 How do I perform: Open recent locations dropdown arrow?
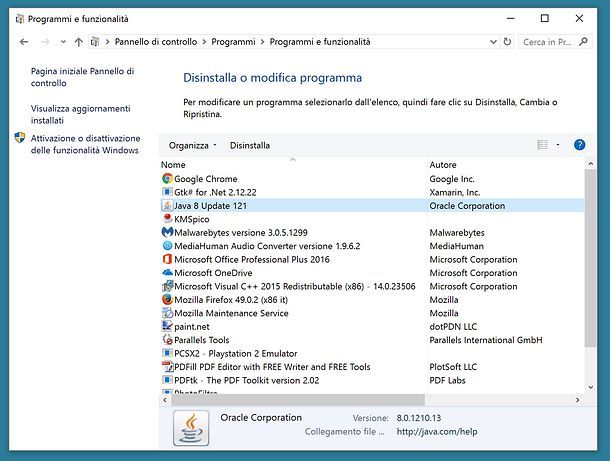point(63,42)
